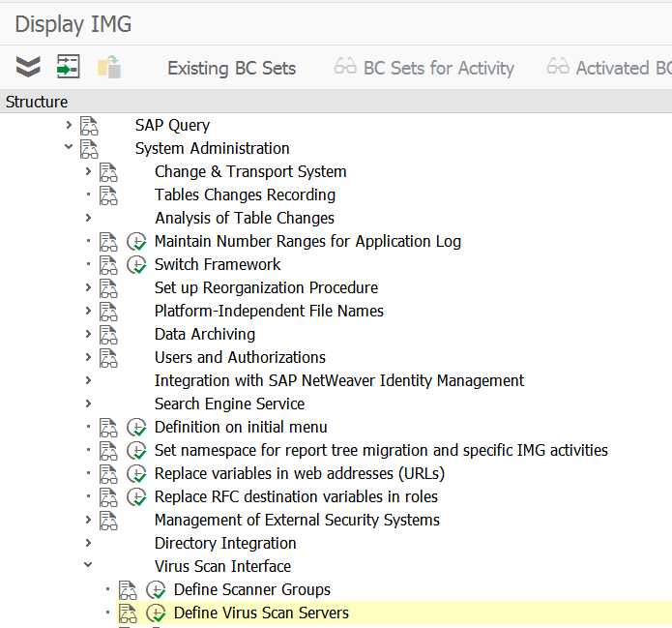Expand the SAP Query node
This screenshot has height=628, width=672.
[69, 125]
